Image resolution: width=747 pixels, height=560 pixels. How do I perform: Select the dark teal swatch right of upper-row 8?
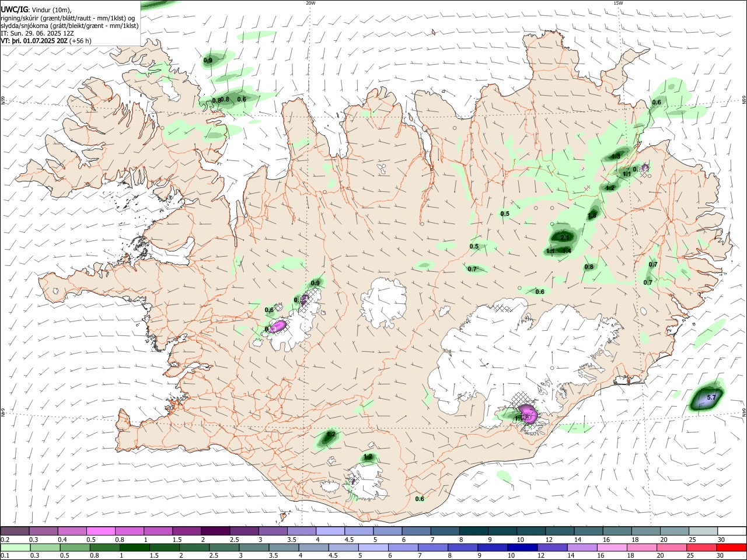473,531
